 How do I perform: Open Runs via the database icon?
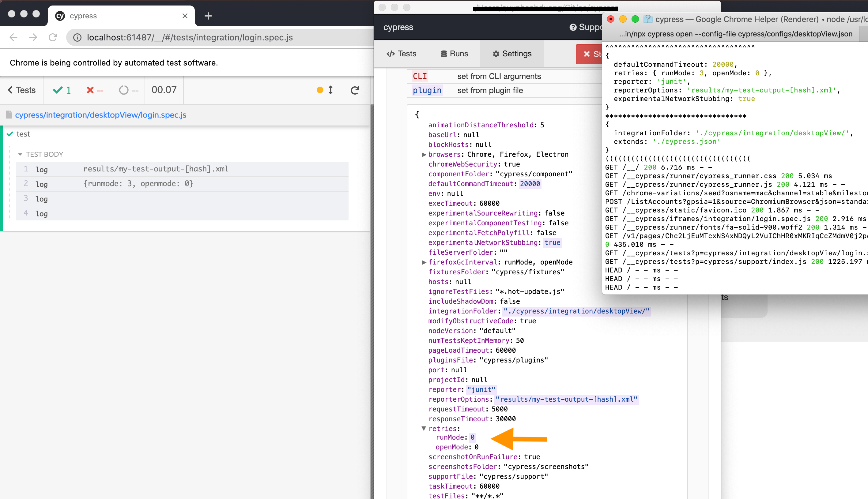tap(444, 54)
